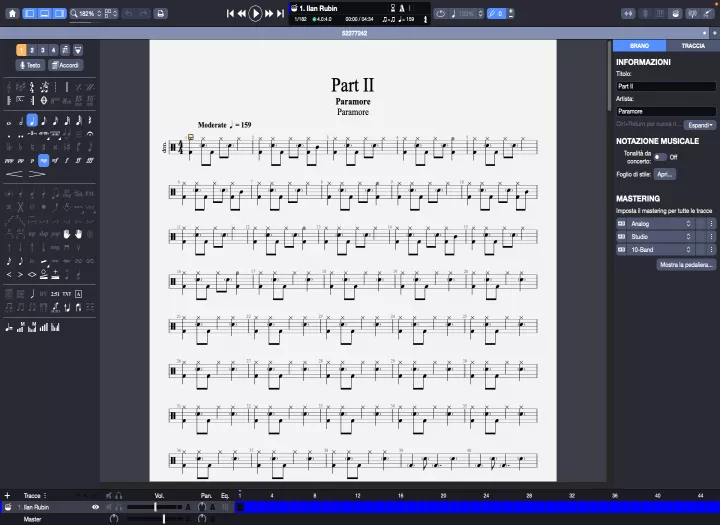
Task: Select voice 1 button
Action: pyautogui.click(x=21, y=50)
